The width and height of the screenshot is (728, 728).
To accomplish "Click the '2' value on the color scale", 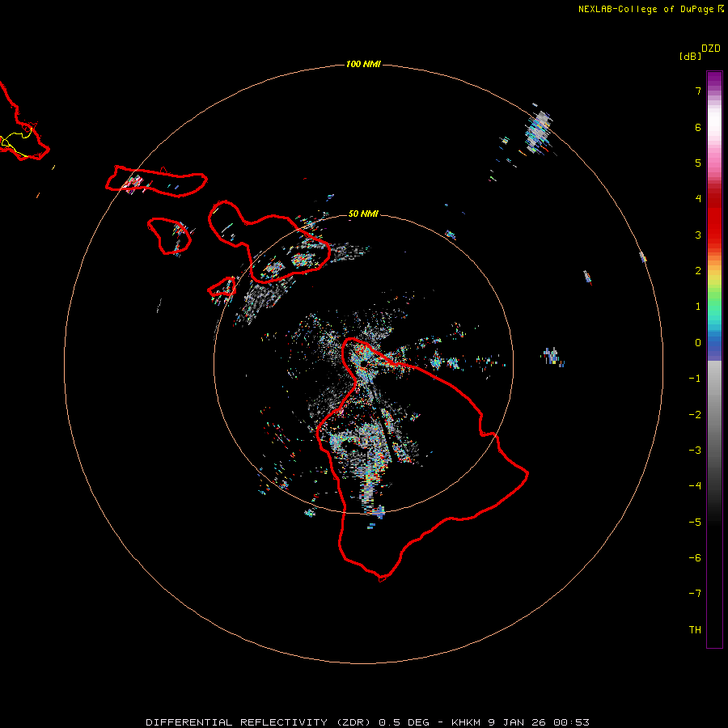I will pos(698,271).
